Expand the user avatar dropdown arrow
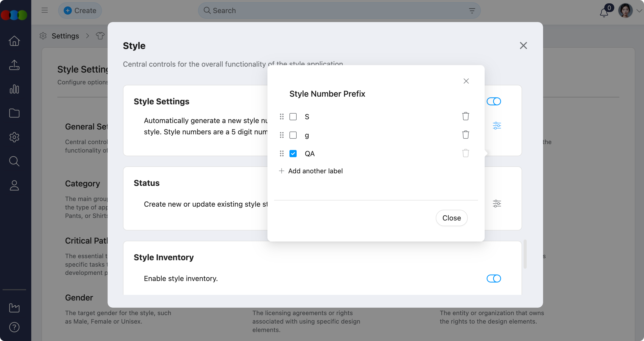644x341 pixels. click(639, 11)
